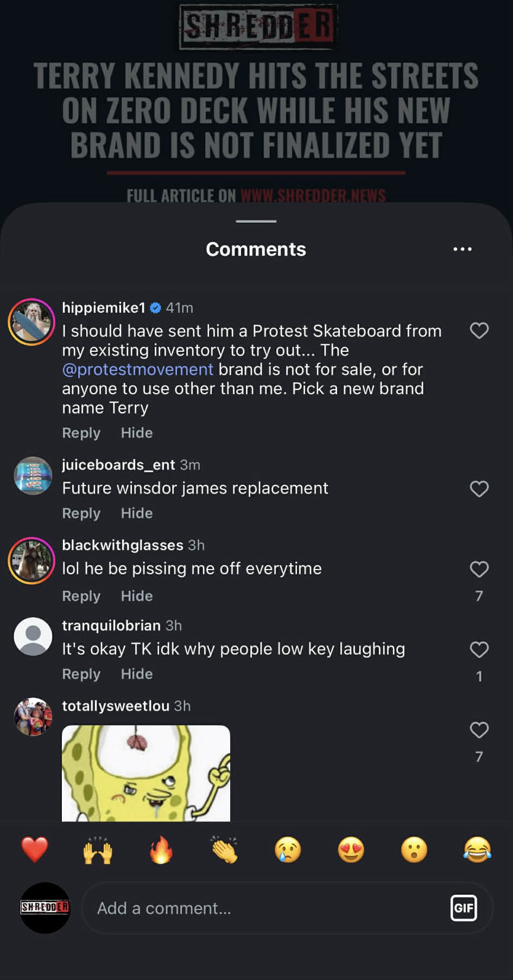Tap the comments sheet drag handle
The height and width of the screenshot is (980, 513).
click(x=256, y=221)
